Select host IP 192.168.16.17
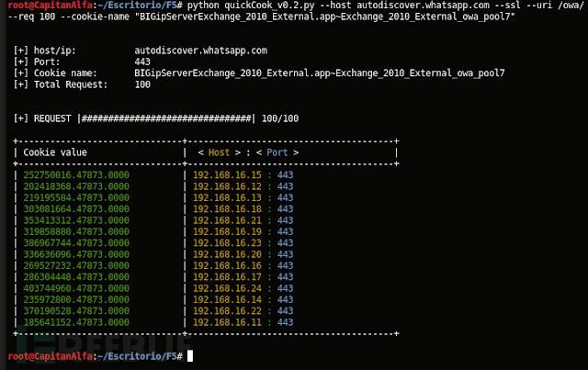 click(227, 276)
